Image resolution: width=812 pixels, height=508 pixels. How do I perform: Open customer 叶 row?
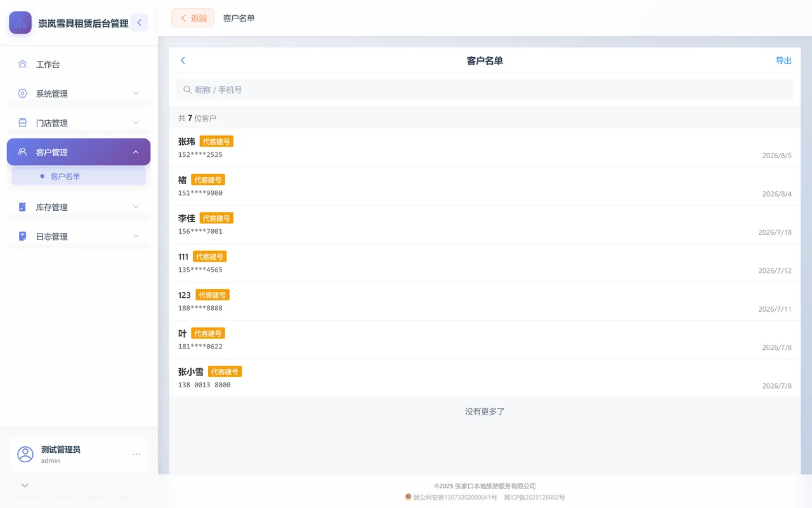pyautogui.click(x=485, y=340)
